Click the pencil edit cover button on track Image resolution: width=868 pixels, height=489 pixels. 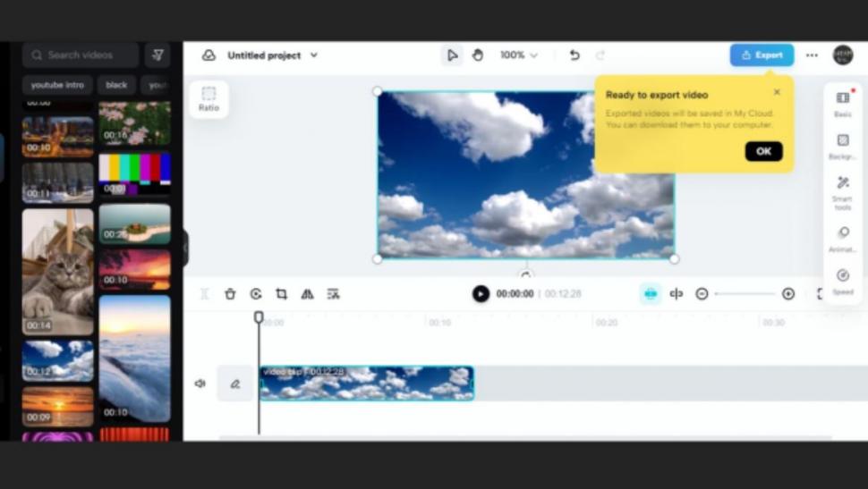pos(235,384)
